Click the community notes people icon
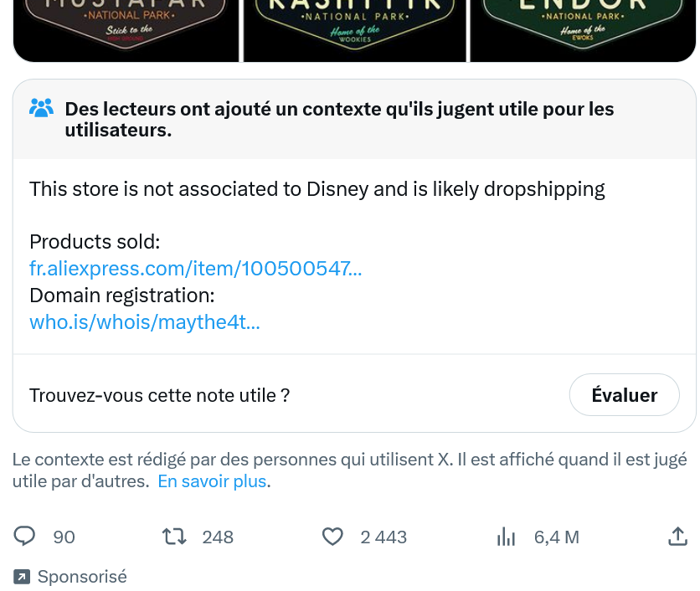Screen dimensions: 700x591 [41, 109]
